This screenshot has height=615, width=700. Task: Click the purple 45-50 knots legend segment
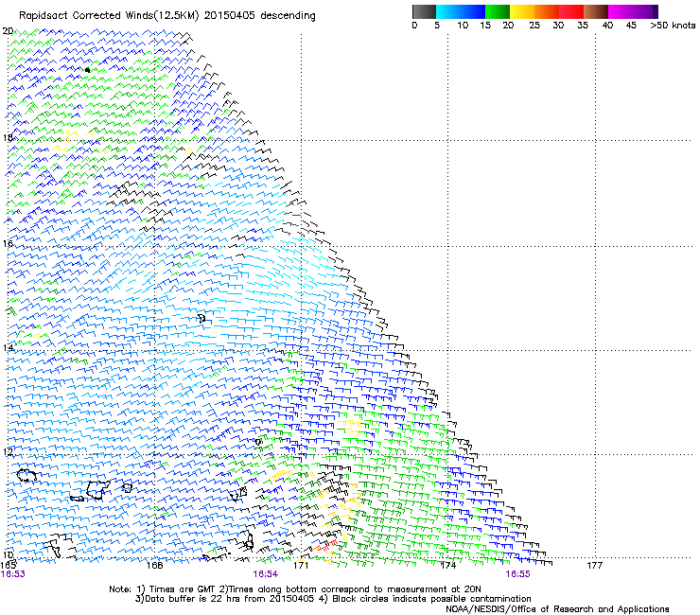[x=645, y=11]
